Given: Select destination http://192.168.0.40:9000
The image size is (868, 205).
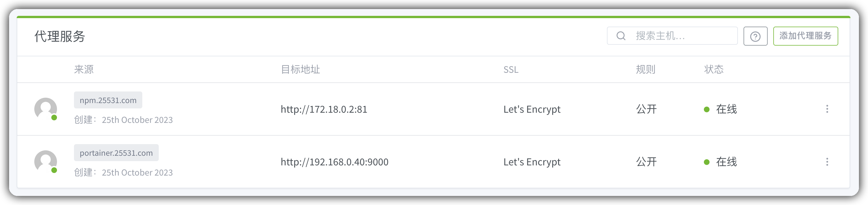Looking at the screenshot, I should pos(335,162).
